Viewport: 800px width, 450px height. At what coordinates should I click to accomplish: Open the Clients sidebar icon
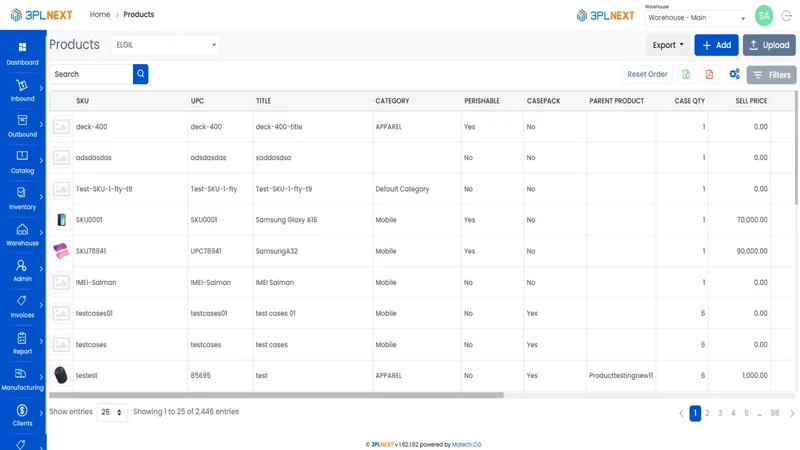21,410
